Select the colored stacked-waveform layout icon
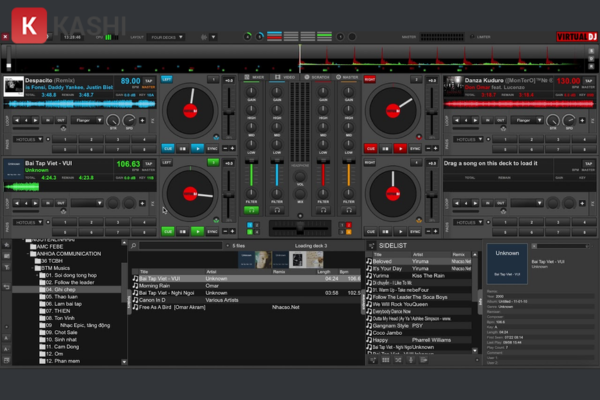Screen dimensions: 600x400 (x=274, y=37)
